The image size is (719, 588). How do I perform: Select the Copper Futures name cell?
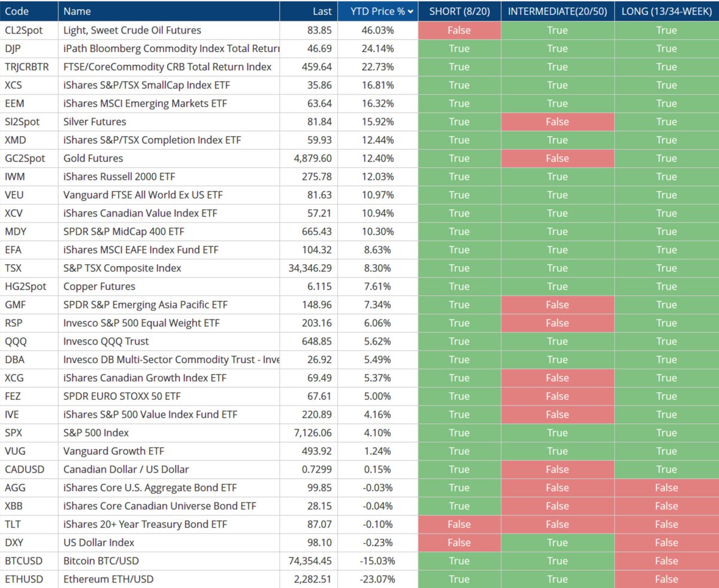[x=169, y=286]
